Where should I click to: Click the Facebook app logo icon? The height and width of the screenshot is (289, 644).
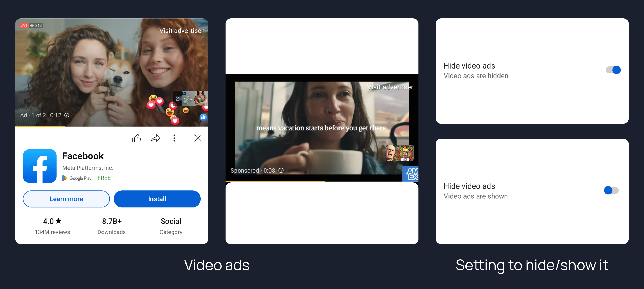point(40,166)
